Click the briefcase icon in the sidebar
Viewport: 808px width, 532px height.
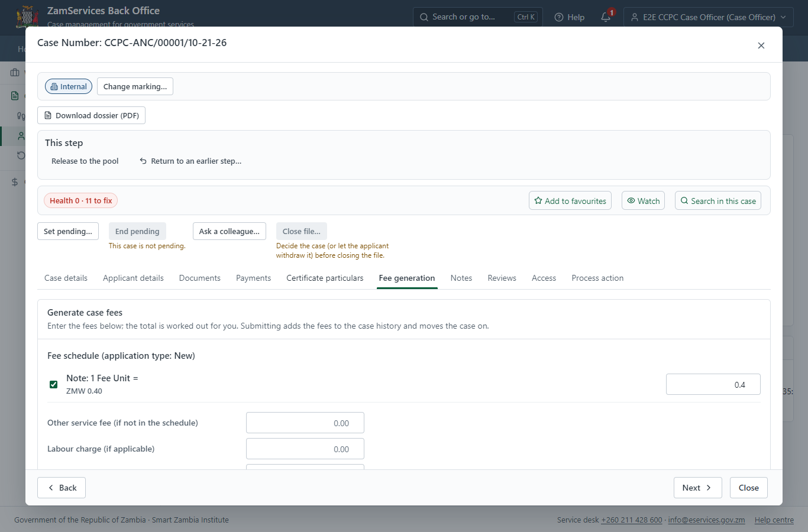(15, 73)
